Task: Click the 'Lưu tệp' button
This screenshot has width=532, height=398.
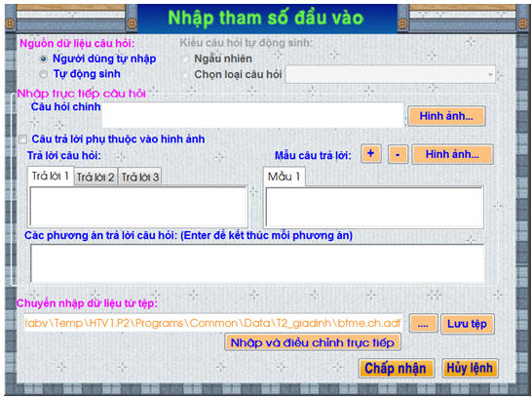Action: [467, 324]
